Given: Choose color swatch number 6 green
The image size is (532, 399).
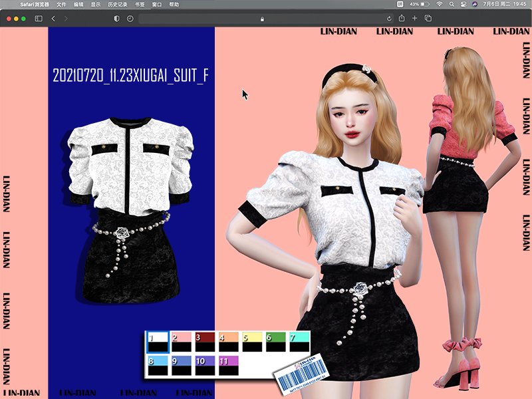Looking at the screenshot, I should tap(276, 342).
